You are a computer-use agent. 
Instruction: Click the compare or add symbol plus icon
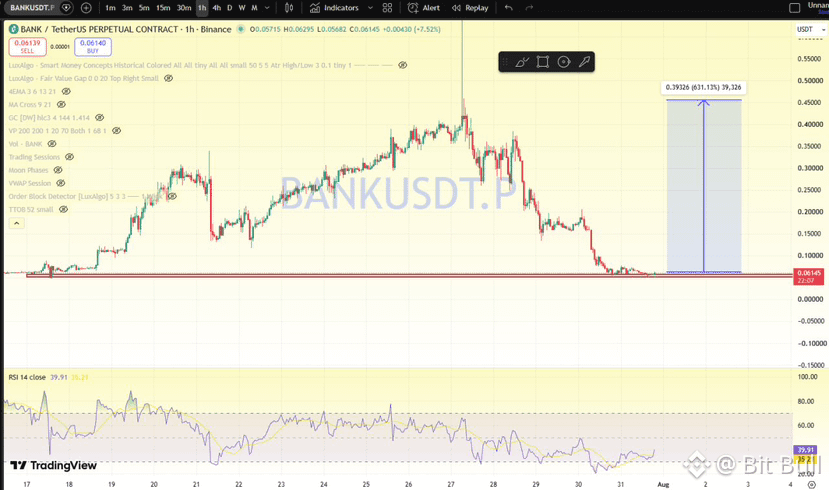[86, 8]
